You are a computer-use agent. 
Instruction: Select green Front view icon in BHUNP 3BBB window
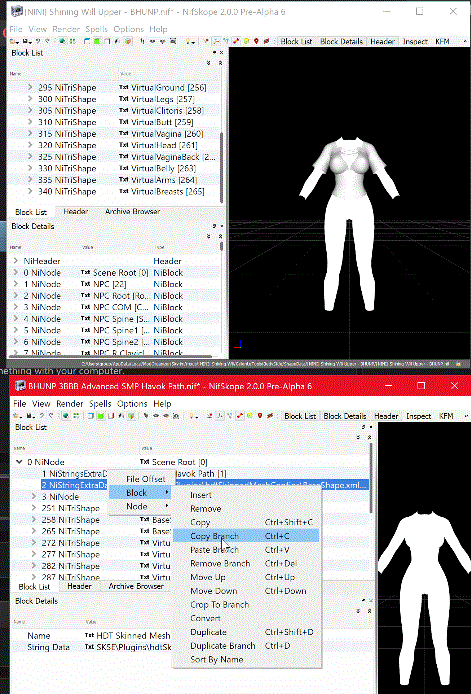(x=100, y=416)
